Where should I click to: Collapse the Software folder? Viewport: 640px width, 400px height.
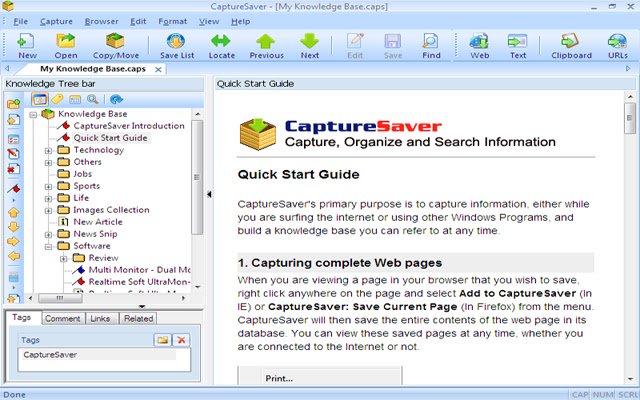click(48, 247)
